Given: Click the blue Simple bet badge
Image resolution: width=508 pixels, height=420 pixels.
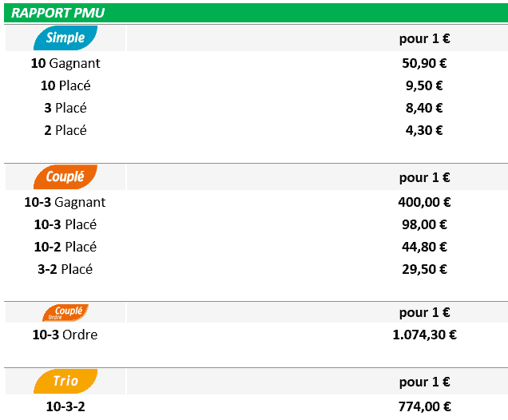Looking at the screenshot, I should (65, 38).
